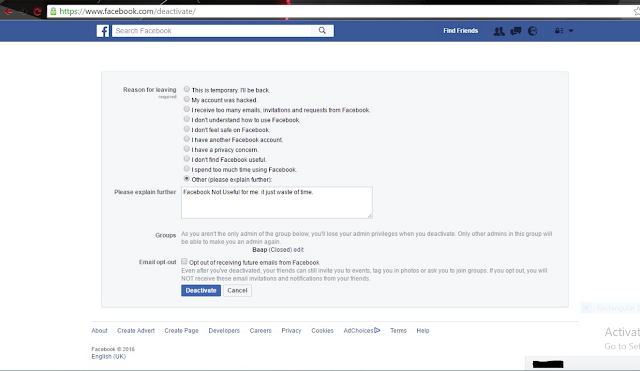
Task: Click the 'Please explain further' text area
Action: point(277,202)
